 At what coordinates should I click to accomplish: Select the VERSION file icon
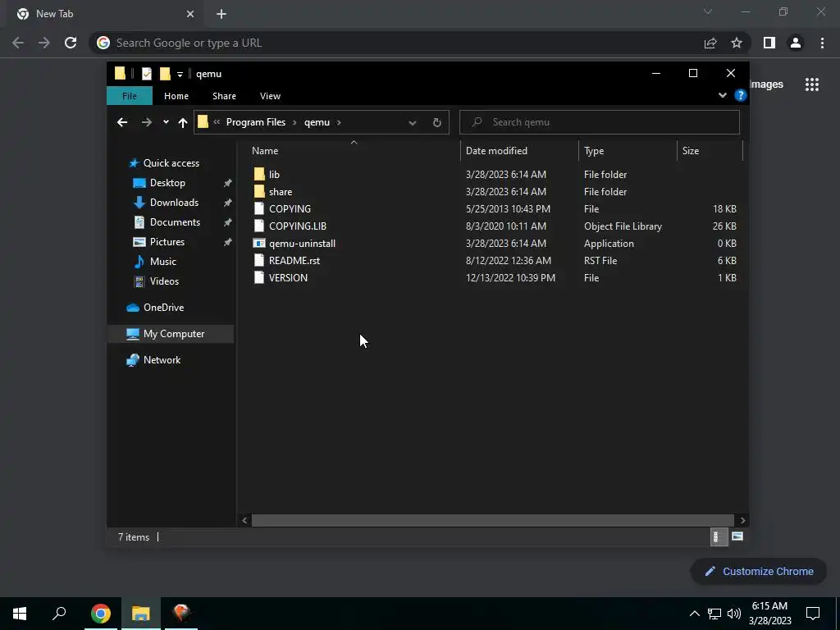pos(259,277)
